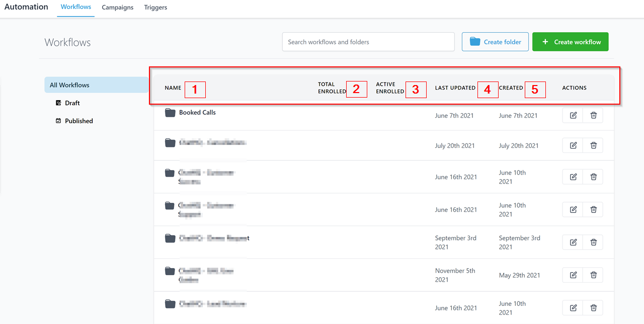
Task: Click the Create folder button
Action: pyautogui.click(x=495, y=42)
